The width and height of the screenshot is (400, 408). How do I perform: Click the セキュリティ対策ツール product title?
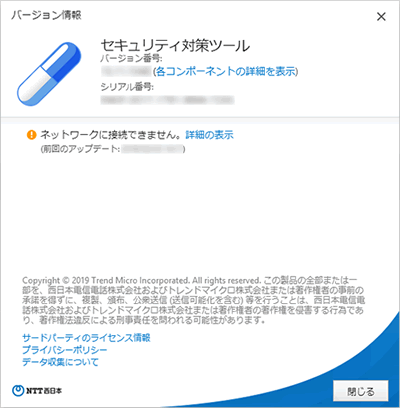coord(175,46)
